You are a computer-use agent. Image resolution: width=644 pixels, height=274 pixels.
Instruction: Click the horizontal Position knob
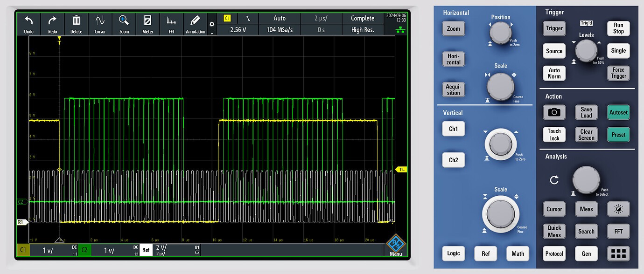coord(500,33)
